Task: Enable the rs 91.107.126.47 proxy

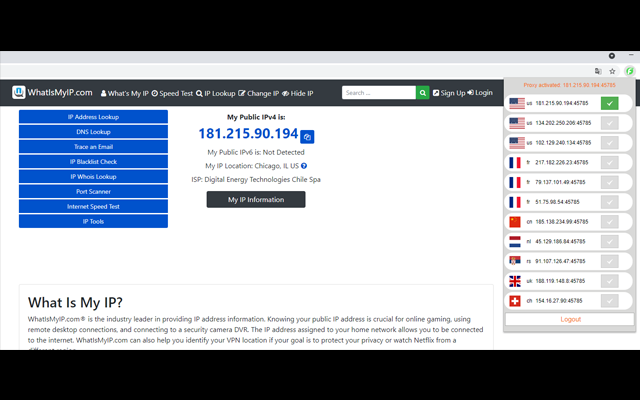Action: pos(609,261)
